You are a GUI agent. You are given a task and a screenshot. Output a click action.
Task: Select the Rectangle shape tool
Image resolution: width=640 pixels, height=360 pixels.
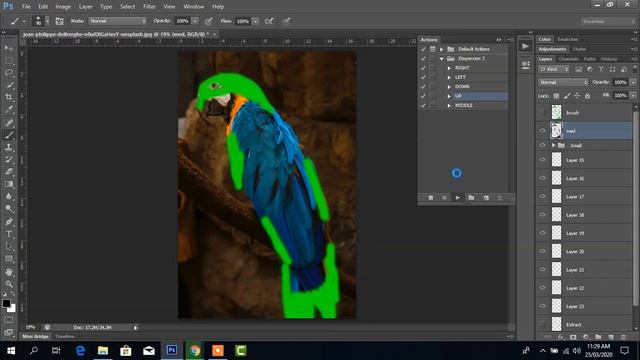coord(9,259)
